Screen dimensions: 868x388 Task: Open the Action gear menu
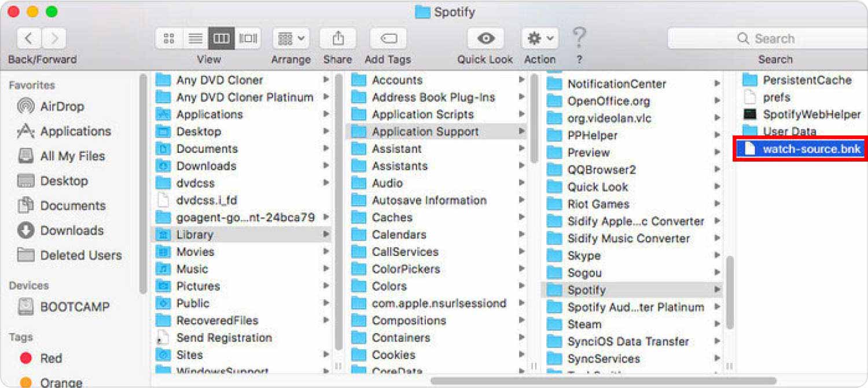tap(540, 39)
